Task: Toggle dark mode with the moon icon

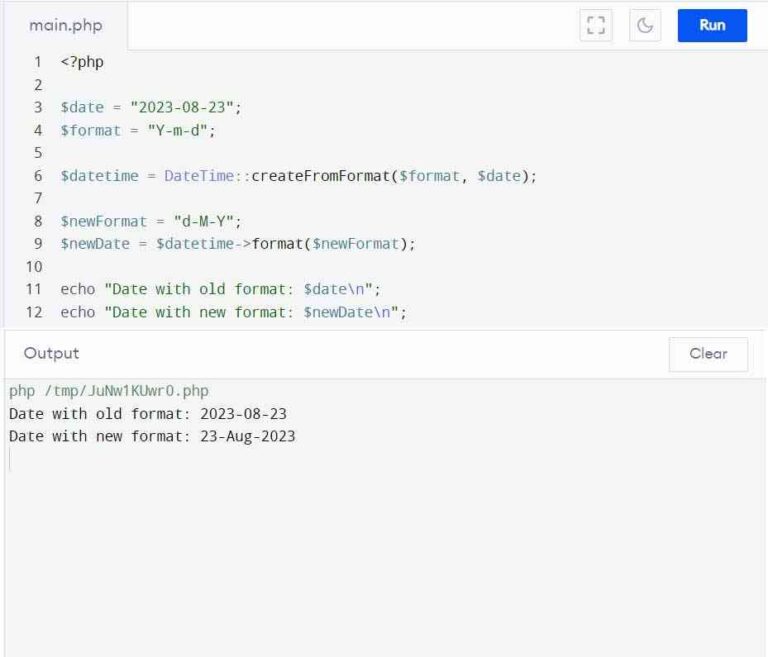Action: 645,26
